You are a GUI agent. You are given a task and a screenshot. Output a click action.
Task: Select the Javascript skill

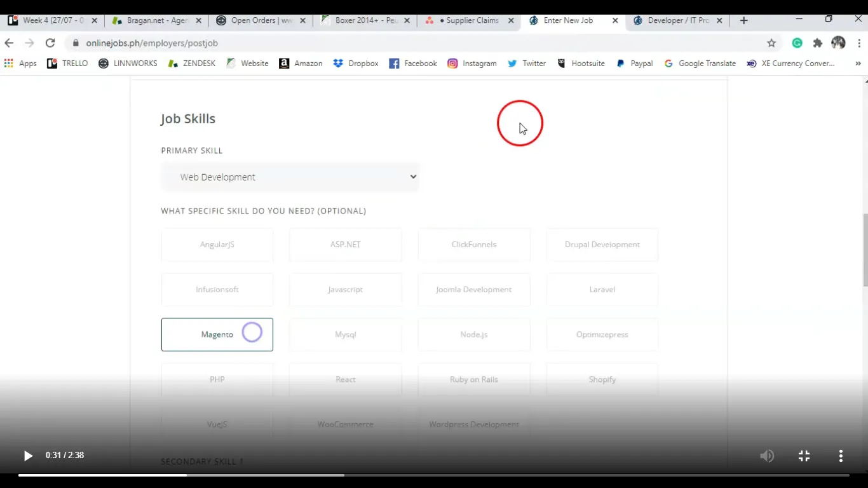(x=346, y=290)
